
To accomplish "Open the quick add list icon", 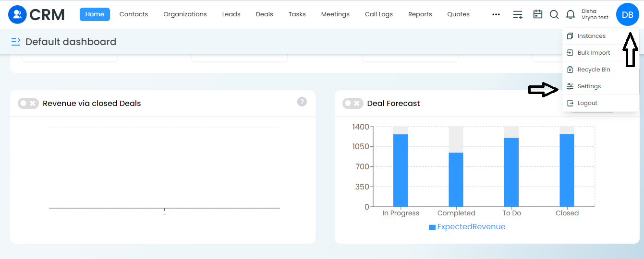I will pyautogui.click(x=518, y=14).
